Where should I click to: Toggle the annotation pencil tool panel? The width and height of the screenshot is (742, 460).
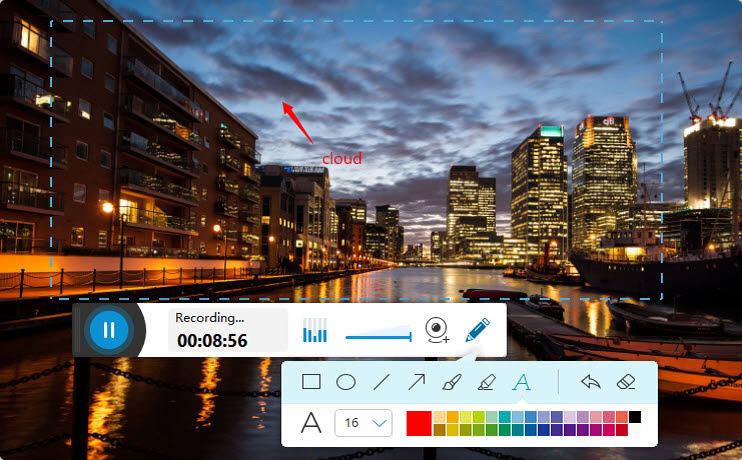point(477,329)
